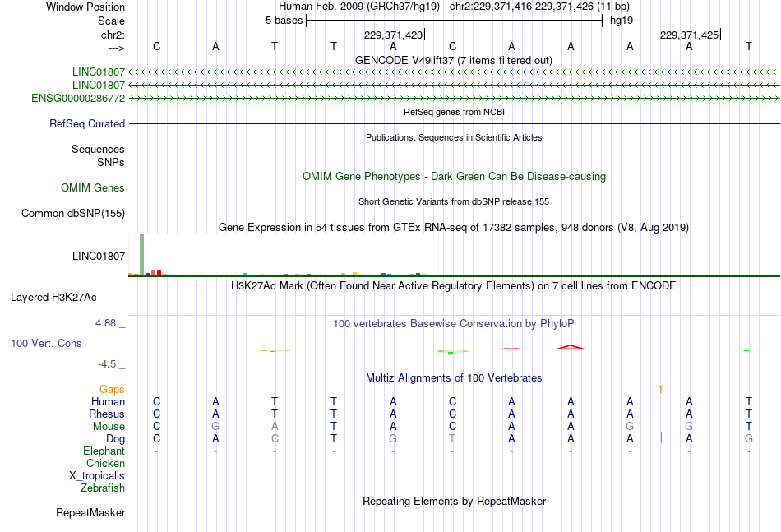781x532 pixels.
Task: Select the Human alignment row label
Action: (x=108, y=401)
